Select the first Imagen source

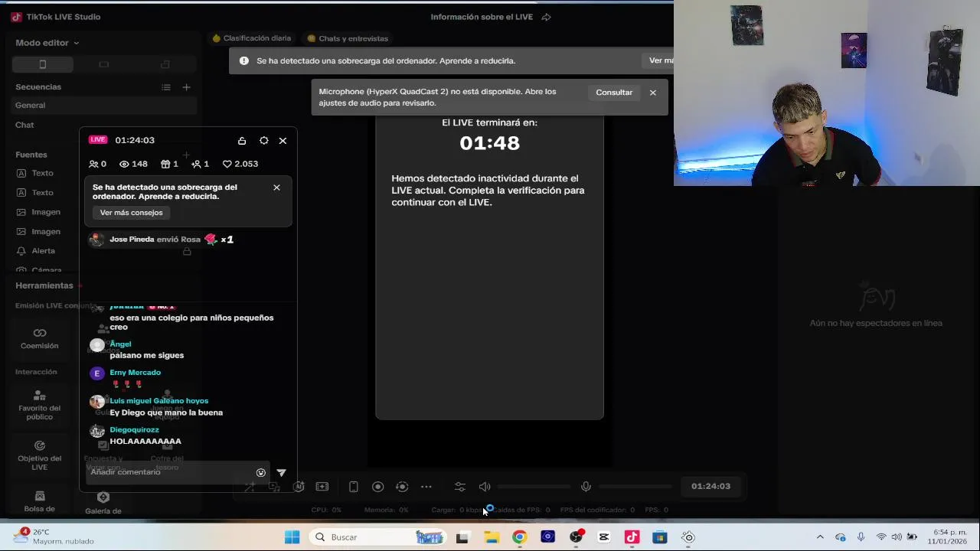coord(45,212)
